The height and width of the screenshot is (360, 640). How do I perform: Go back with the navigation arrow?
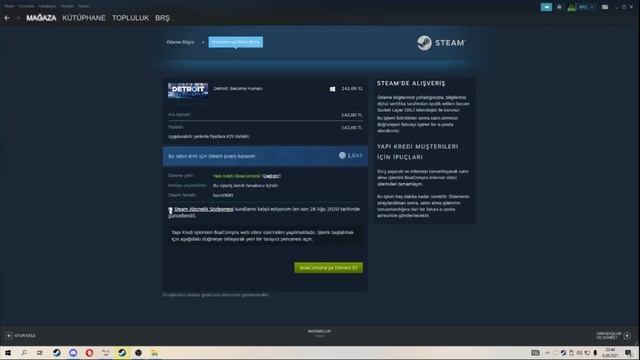[7, 18]
